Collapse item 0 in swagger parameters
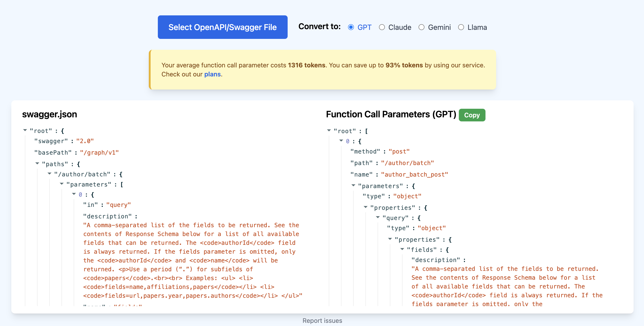The height and width of the screenshot is (326, 644). click(74, 194)
